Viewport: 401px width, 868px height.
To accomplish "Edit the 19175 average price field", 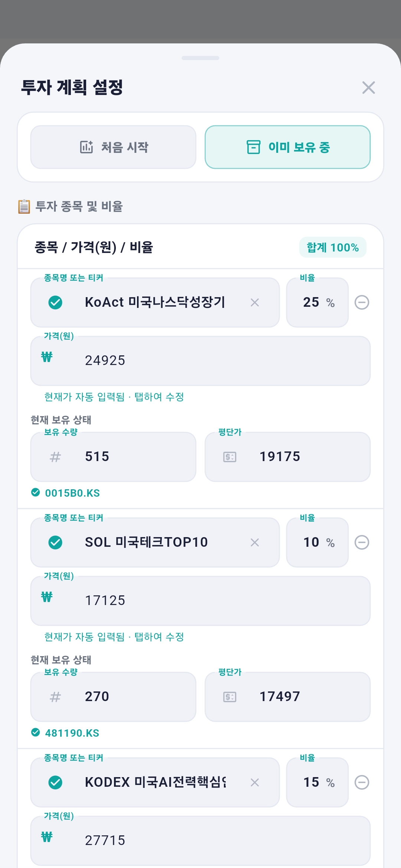I will coord(288,457).
